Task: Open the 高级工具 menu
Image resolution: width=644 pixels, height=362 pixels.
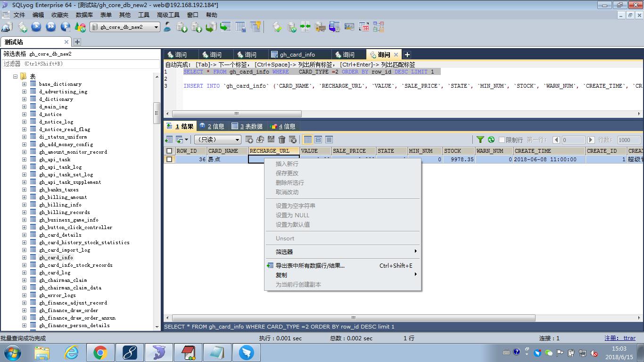Action: click(168, 15)
